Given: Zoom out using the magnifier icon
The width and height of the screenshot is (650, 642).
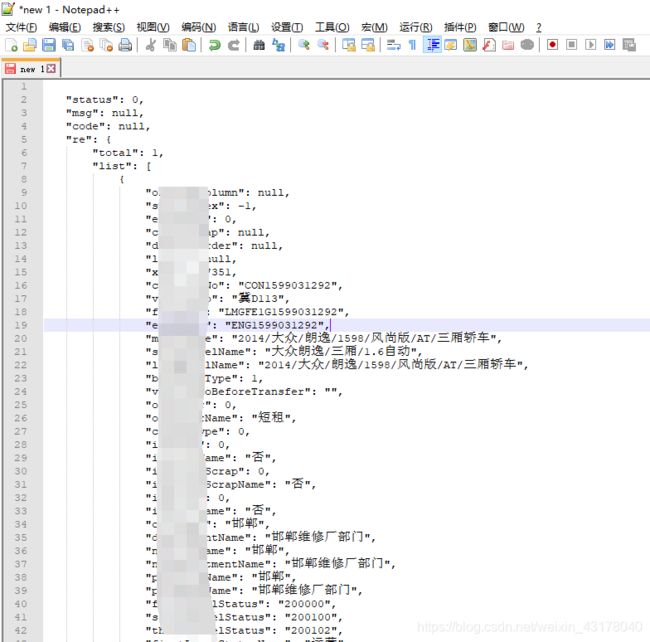Looking at the screenshot, I should coord(323,45).
